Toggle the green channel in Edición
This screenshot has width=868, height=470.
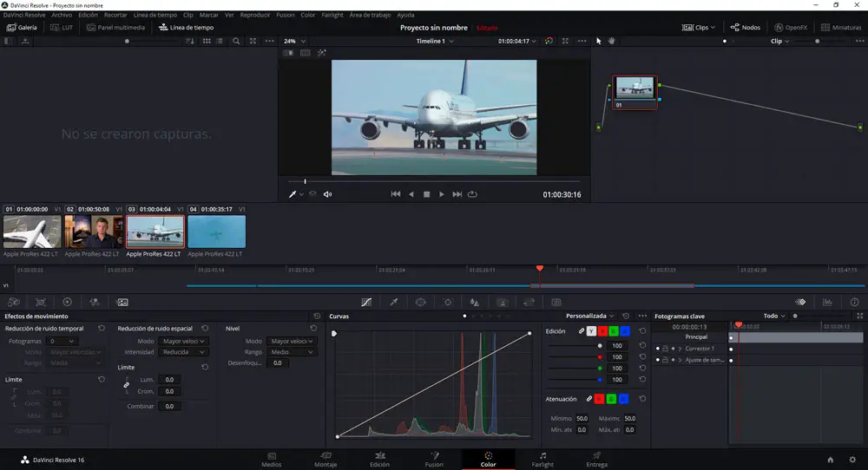coord(614,331)
